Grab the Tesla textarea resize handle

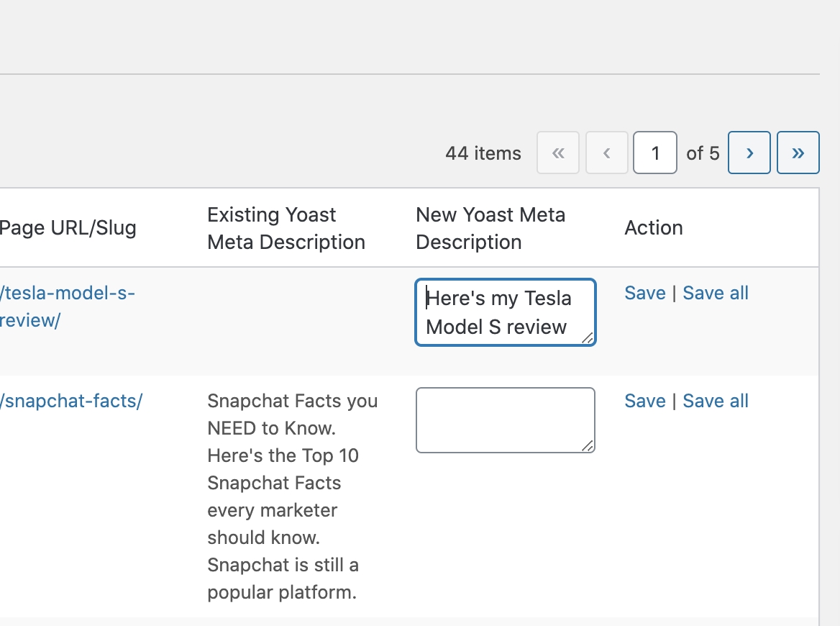tap(588, 338)
